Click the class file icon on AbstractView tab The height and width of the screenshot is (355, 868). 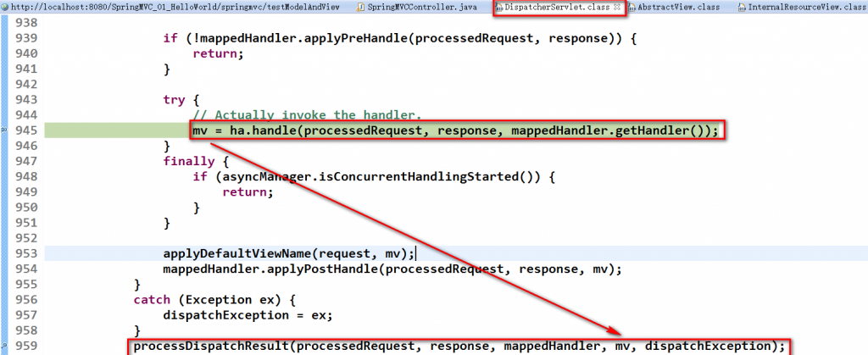coord(632,8)
